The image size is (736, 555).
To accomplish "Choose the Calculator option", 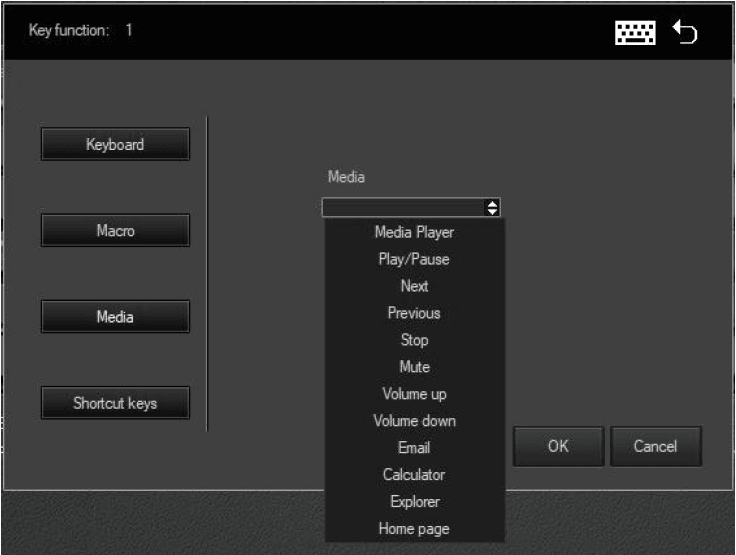I will point(414,475).
